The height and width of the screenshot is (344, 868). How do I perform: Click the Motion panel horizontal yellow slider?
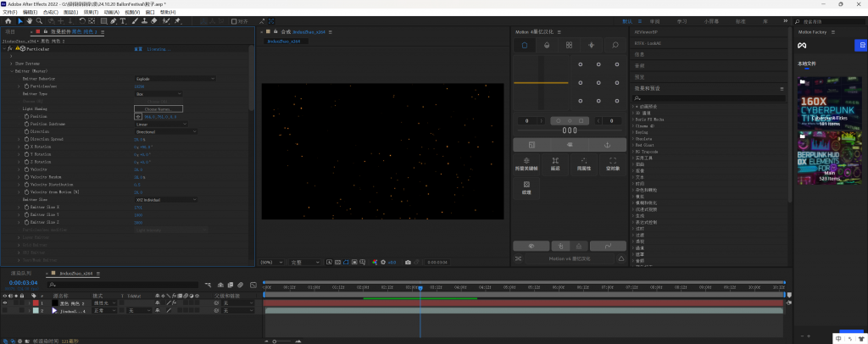[x=541, y=82]
